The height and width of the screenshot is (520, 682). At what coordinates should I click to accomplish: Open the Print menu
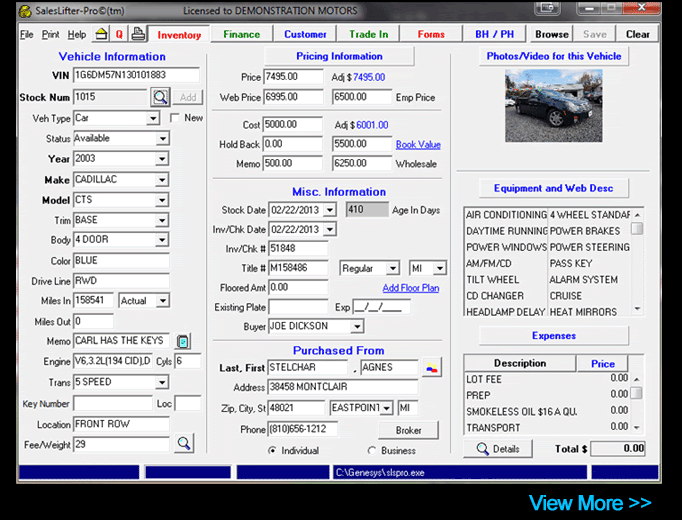(50, 34)
